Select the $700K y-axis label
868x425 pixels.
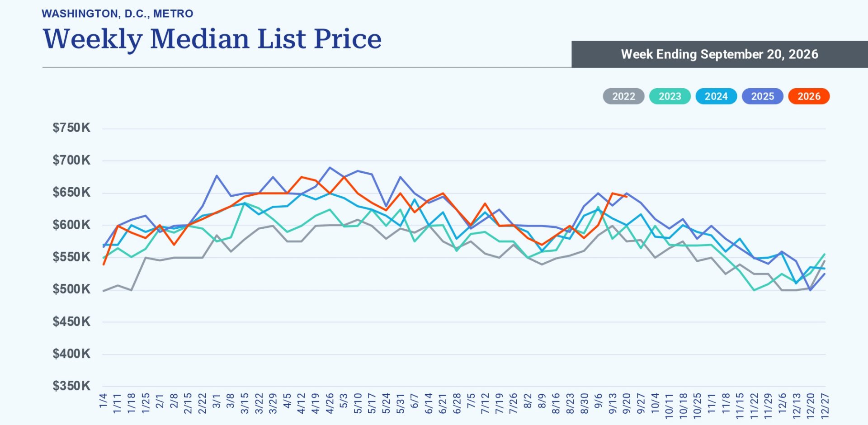click(71, 160)
